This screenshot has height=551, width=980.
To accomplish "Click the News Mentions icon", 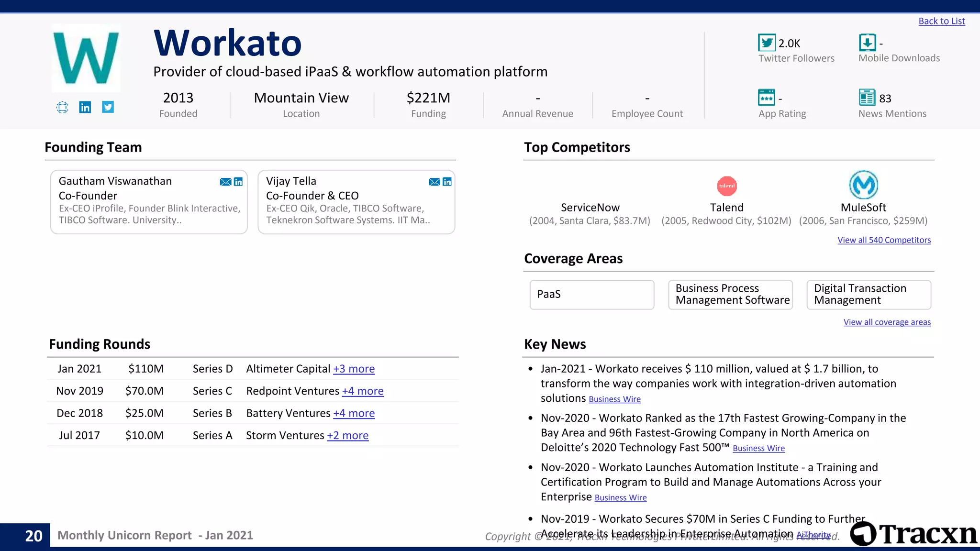I will (x=867, y=97).
